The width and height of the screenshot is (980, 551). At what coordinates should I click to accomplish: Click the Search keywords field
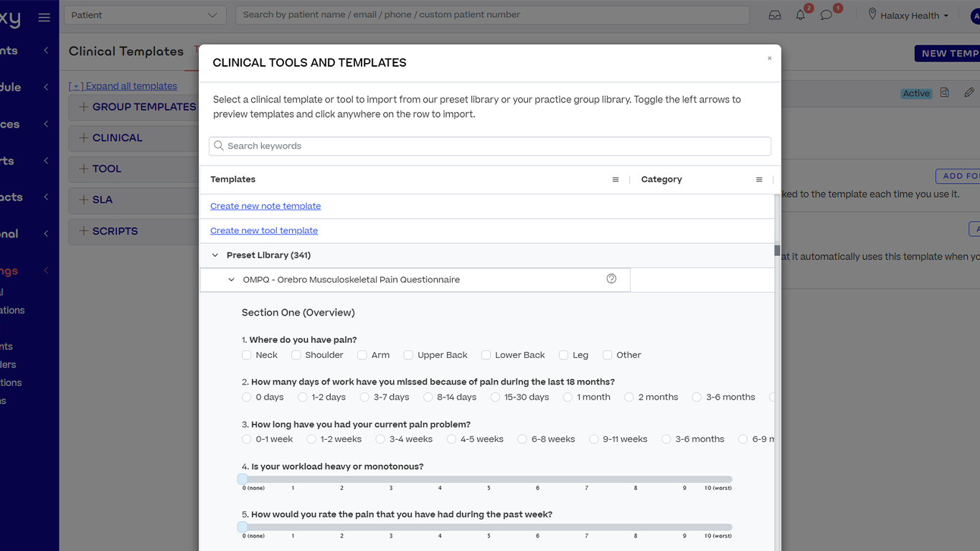click(490, 146)
